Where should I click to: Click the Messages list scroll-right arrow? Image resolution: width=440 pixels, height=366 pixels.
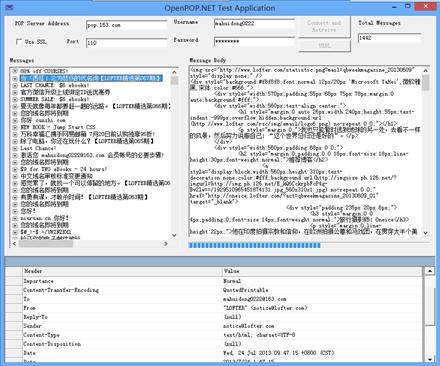click(x=166, y=244)
